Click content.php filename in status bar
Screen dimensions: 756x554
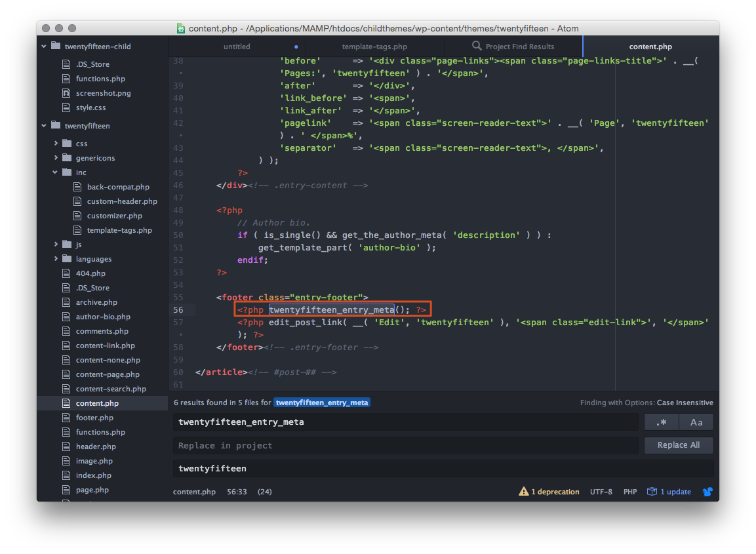click(194, 492)
